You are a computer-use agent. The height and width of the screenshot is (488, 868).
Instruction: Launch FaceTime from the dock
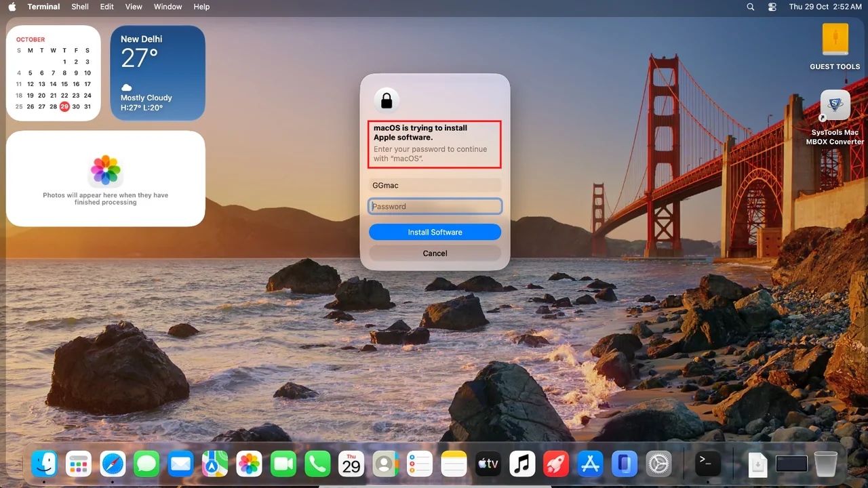[283, 464]
